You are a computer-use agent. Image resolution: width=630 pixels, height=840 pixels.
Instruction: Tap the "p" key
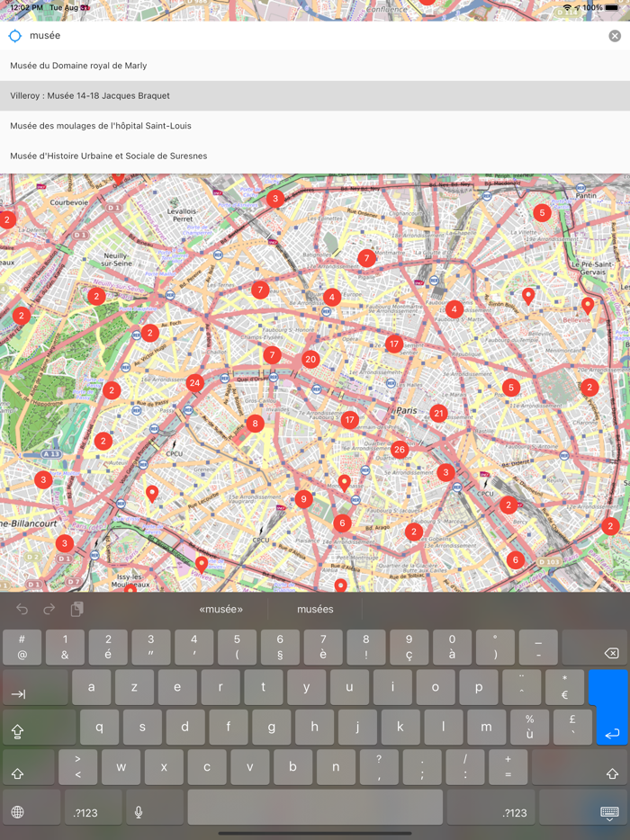click(478, 687)
